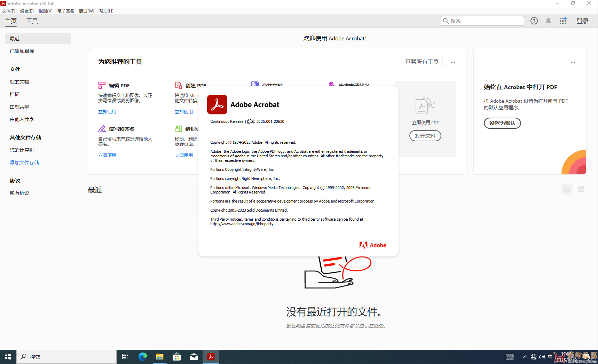Switch recent files to grid view
The height and width of the screenshot is (364, 598).
pos(581,189)
